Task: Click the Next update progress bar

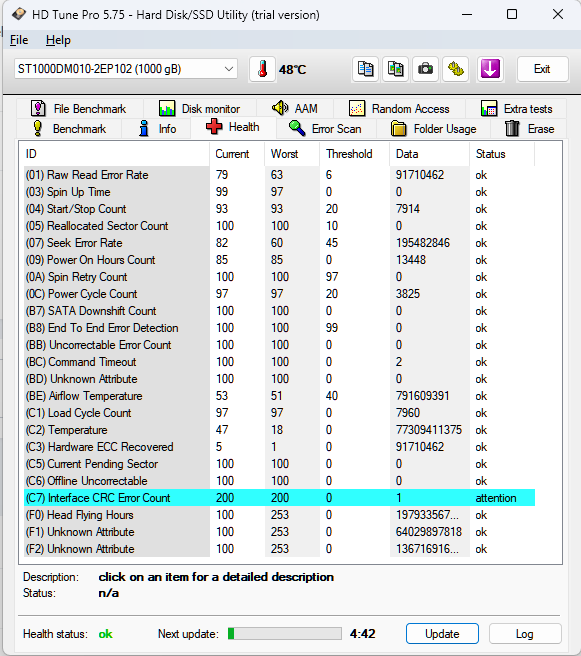Action: pyautogui.click(x=284, y=634)
